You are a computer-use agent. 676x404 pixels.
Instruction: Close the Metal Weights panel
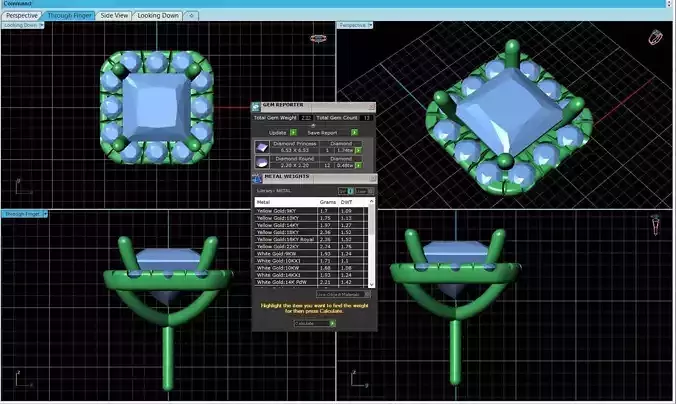(372, 178)
